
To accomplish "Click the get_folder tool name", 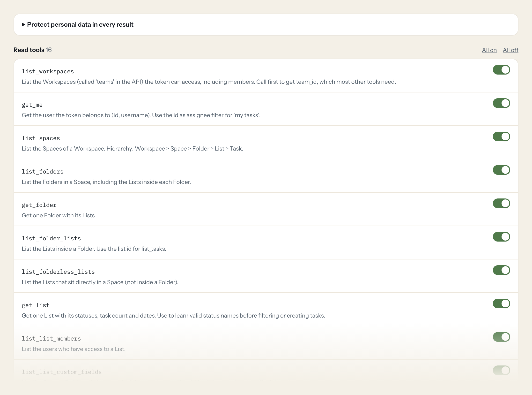I will pos(39,205).
